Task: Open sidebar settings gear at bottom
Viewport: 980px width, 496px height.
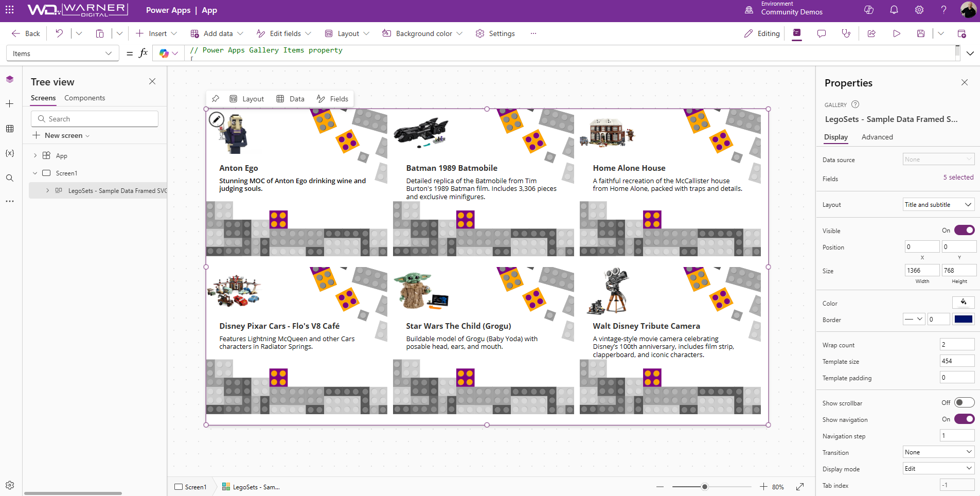Action: [10, 485]
